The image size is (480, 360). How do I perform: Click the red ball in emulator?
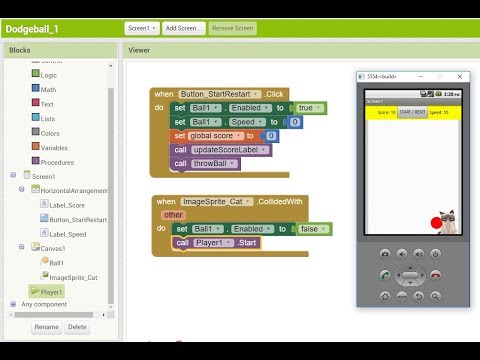pos(436,223)
